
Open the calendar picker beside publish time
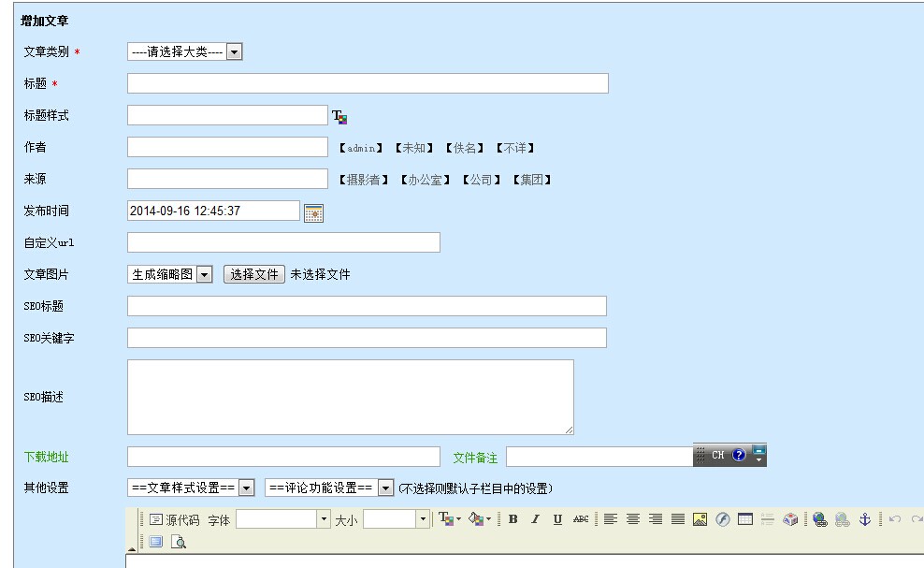pyautogui.click(x=314, y=212)
